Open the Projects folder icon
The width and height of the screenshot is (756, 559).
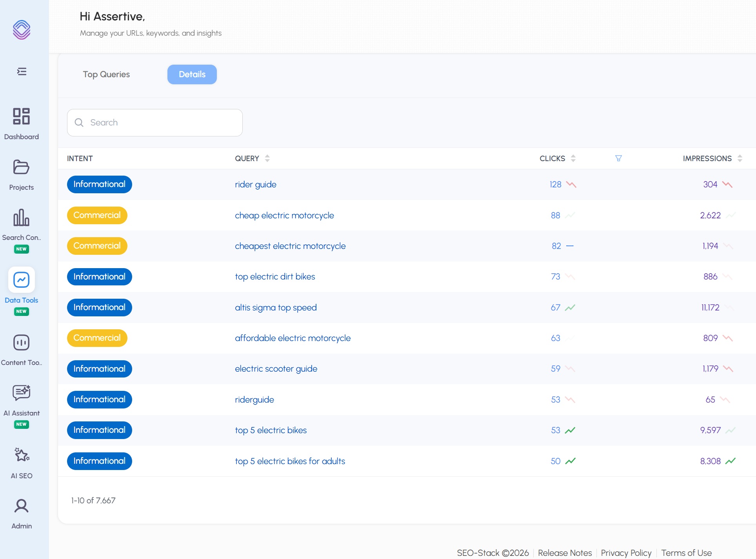coord(22,167)
